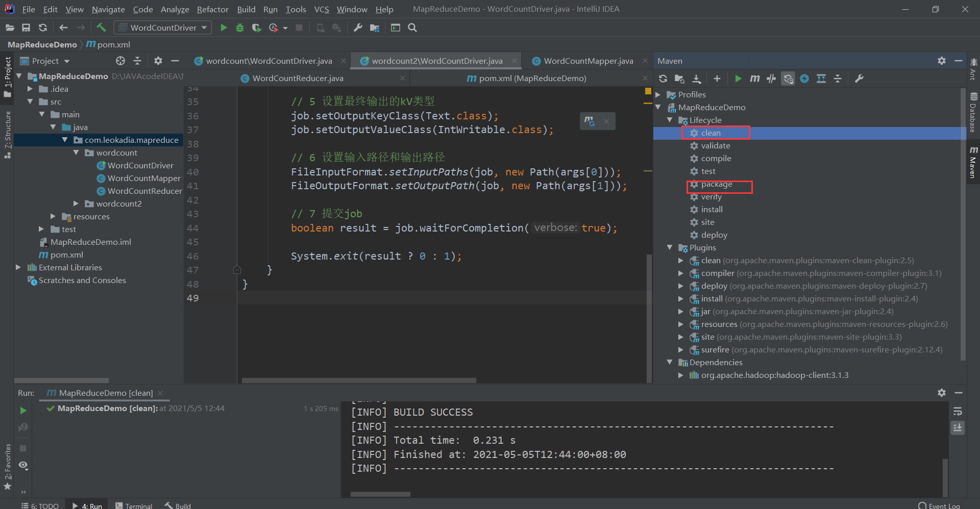Switch to WordCountMapper.java tab
980x509 pixels.
[x=589, y=61]
